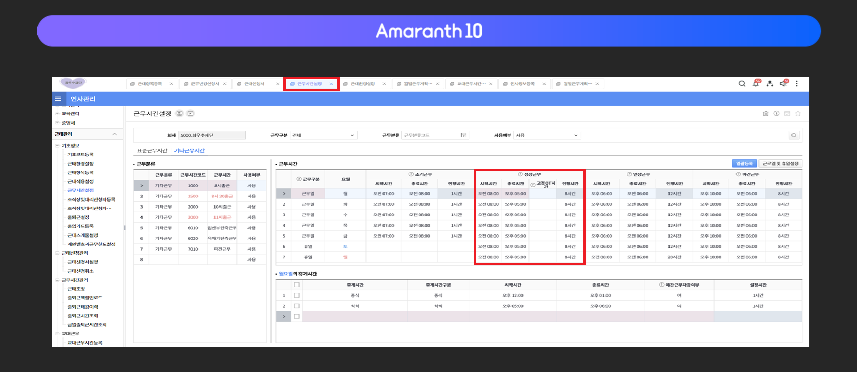Click the info icon on 야간근무 column group
This screenshot has height=372, width=857.
739,174
